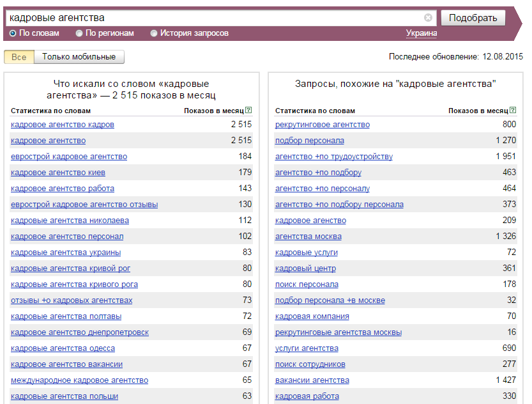
Task: Open link 'вакансии агентства'
Action: [x=312, y=380]
